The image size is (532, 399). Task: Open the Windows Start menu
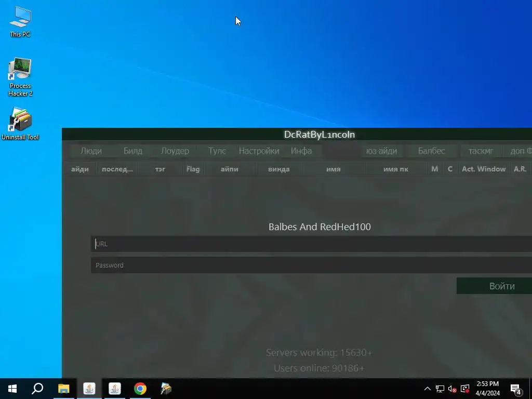click(x=12, y=389)
